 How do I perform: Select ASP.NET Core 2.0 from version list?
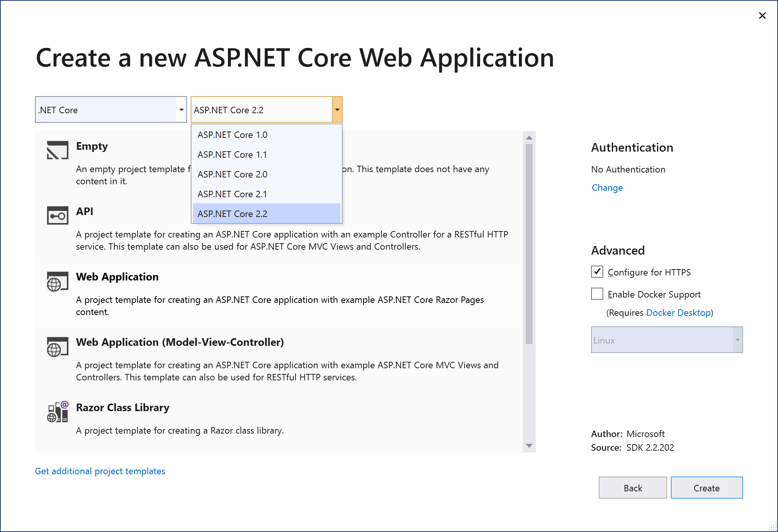(266, 174)
